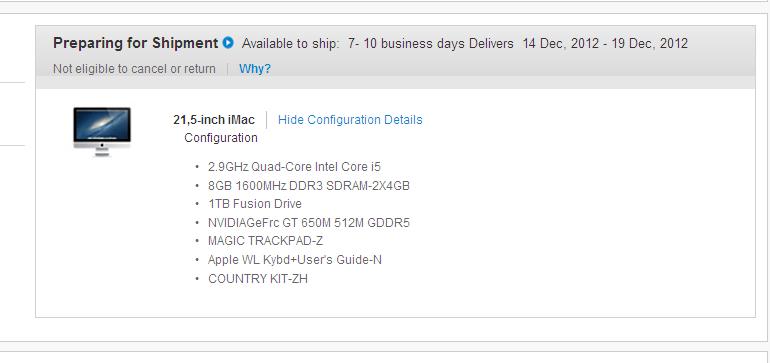Click the "Available to ship:" label

click(x=291, y=43)
